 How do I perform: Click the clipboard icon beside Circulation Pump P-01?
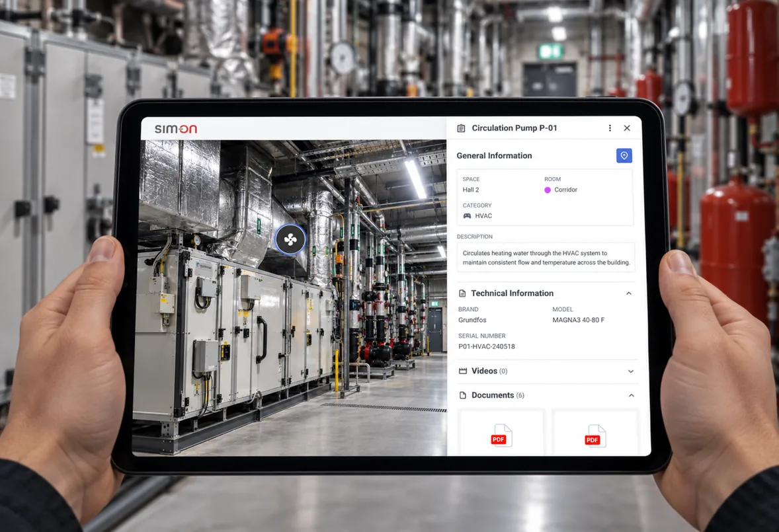[x=461, y=128]
